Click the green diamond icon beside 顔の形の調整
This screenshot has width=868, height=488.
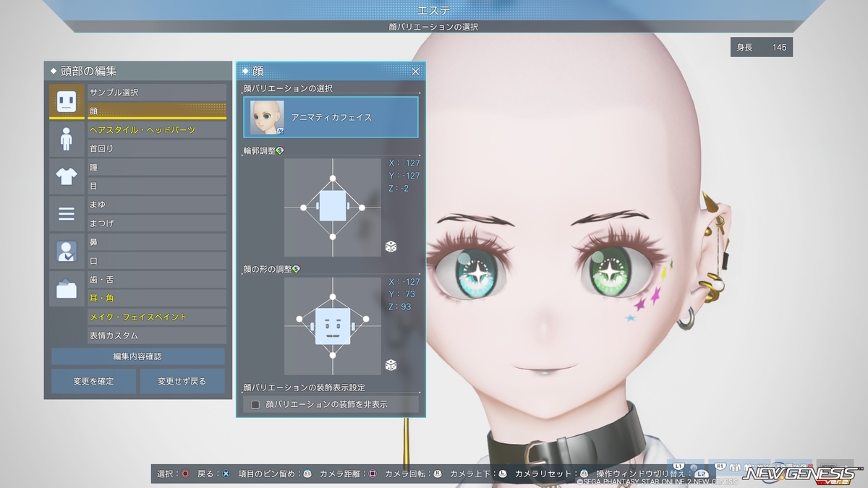click(x=297, y=269)
